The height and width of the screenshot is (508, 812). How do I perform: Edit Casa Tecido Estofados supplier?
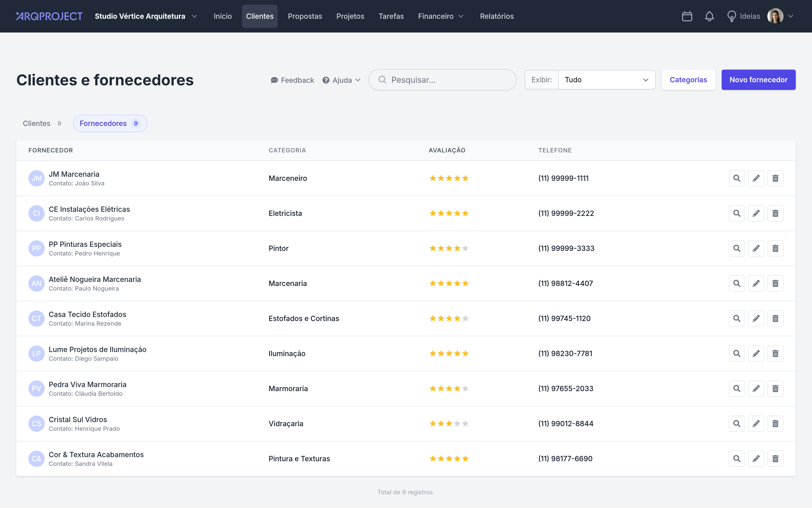click(756, 319)
